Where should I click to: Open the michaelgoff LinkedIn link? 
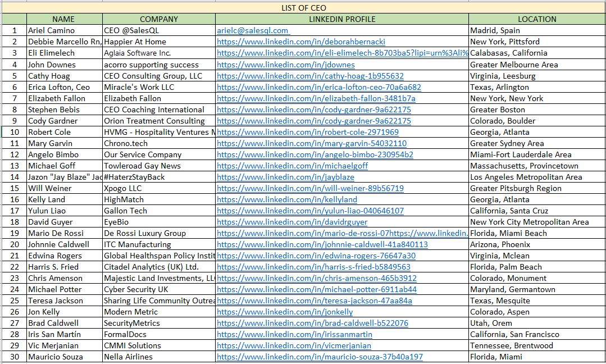292,165
